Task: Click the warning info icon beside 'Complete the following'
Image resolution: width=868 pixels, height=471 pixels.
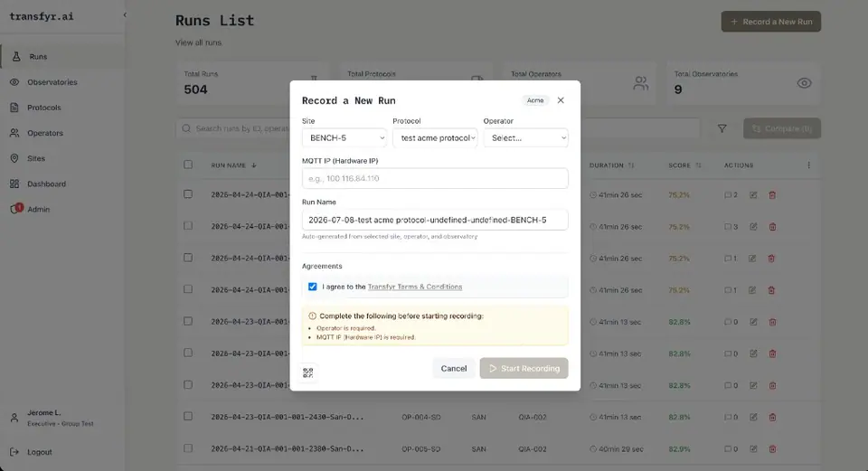Action: tap(312, 316)
